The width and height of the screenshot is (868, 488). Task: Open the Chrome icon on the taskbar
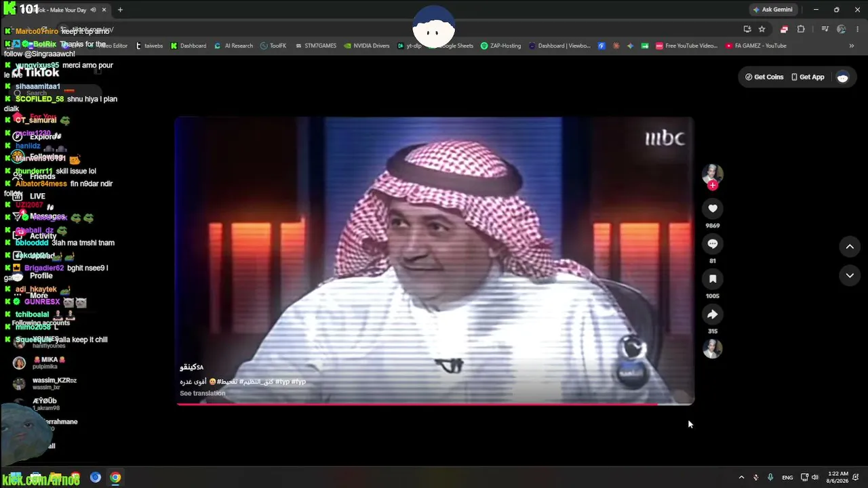click(x=115, y=477)
